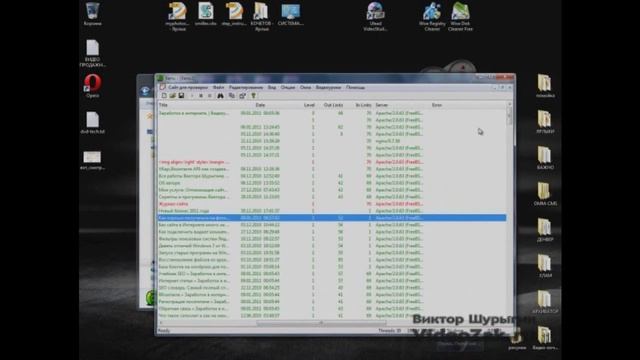
Task: Sort by the Out Links column header
Action: tap(333, 105)
